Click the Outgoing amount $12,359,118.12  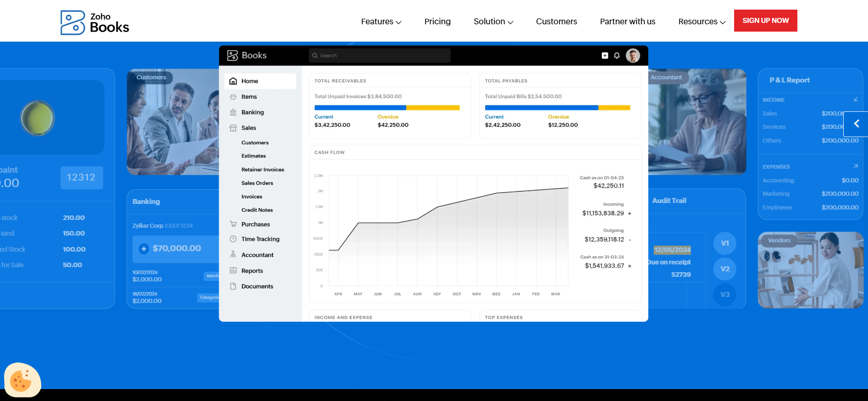(x=604, y=239)
